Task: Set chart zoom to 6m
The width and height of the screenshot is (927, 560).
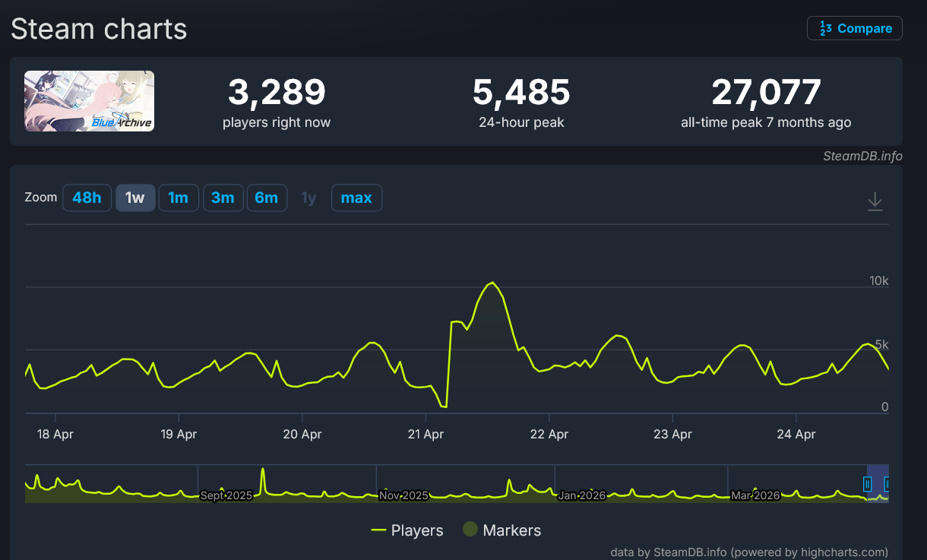Action: point(267,198)
